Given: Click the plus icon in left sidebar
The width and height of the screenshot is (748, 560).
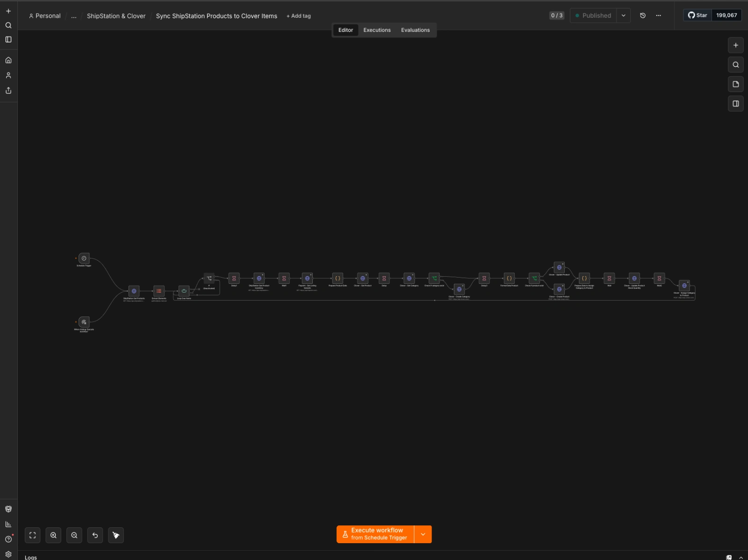Looking at the screenshot, I should [x=8, y=11].
